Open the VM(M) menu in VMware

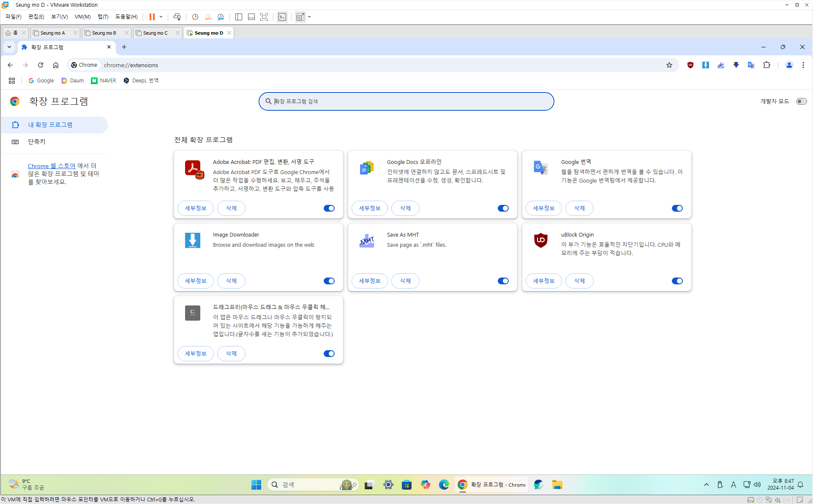pos(82,17)
